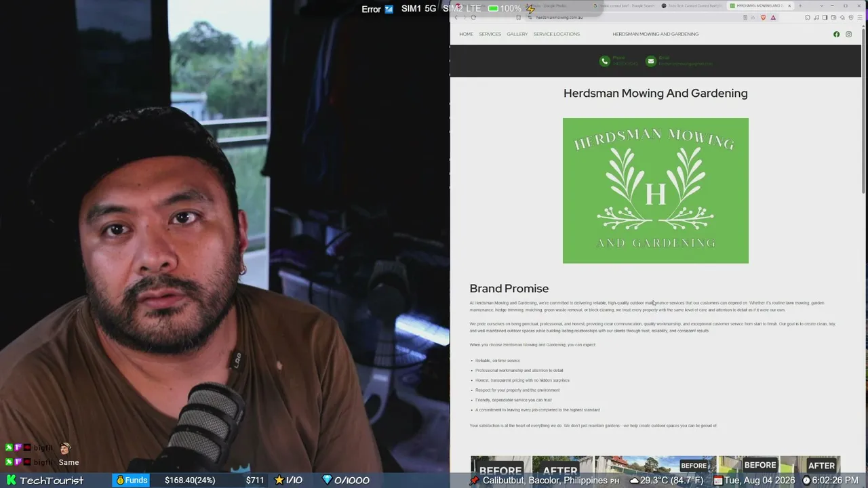Click the Brand Promise heading
The height and width of the screenshot is (488, 868).
pos(509,289)
